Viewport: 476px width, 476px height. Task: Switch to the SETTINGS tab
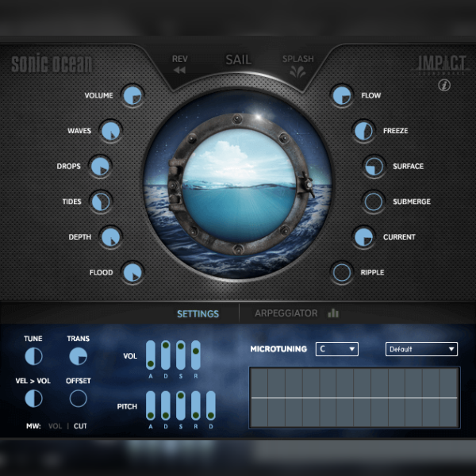(x=198, y=313)
